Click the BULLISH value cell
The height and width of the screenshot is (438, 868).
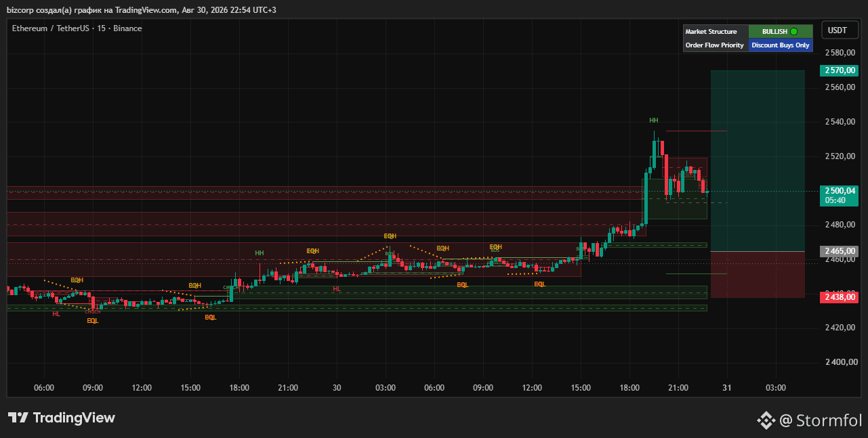781,31
